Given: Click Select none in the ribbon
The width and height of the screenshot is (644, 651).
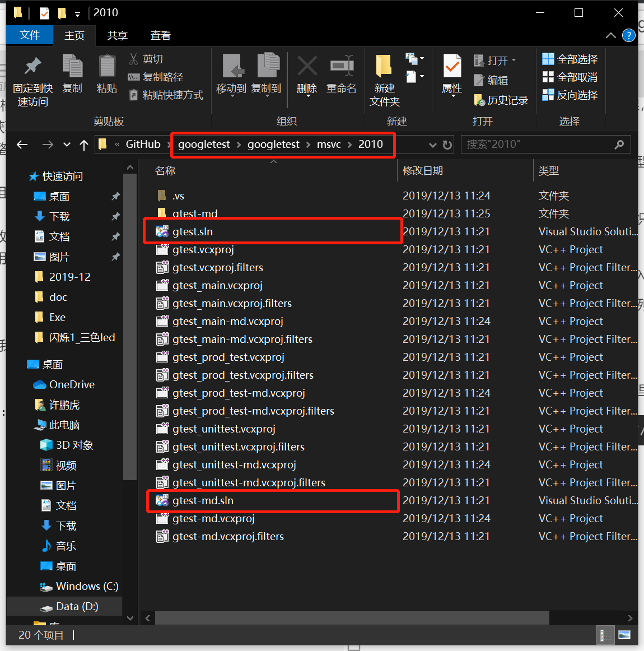Looking at the screenshot, I should [x=570, y=77].
